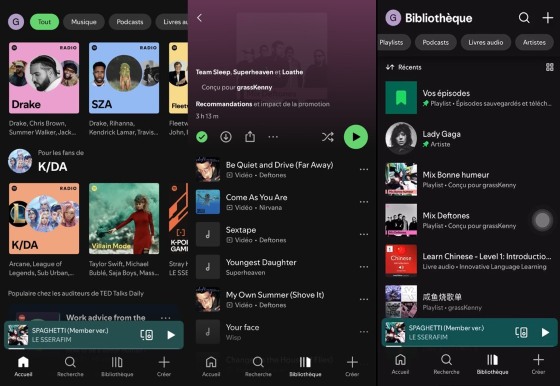Tap playback progress bar in Bibliothèque mini player
The width and height of the screenshot is (560, 386).
(x=469, y=346)
